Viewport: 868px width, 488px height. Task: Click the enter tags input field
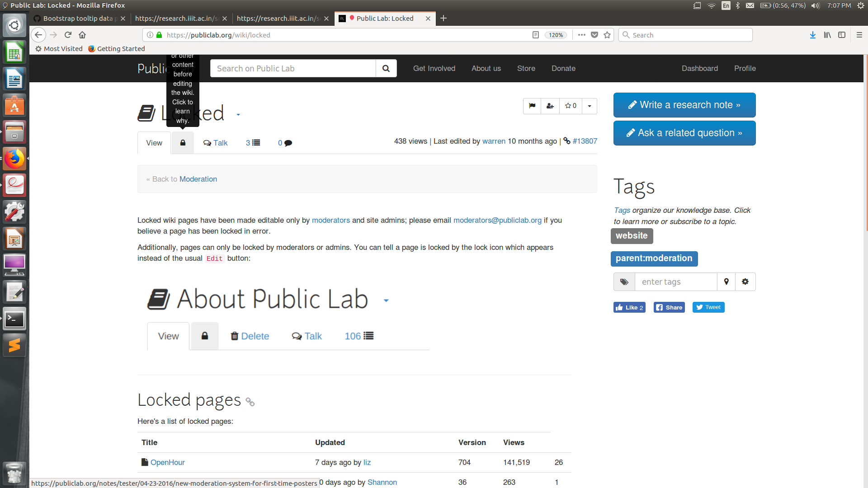[675, 282]
